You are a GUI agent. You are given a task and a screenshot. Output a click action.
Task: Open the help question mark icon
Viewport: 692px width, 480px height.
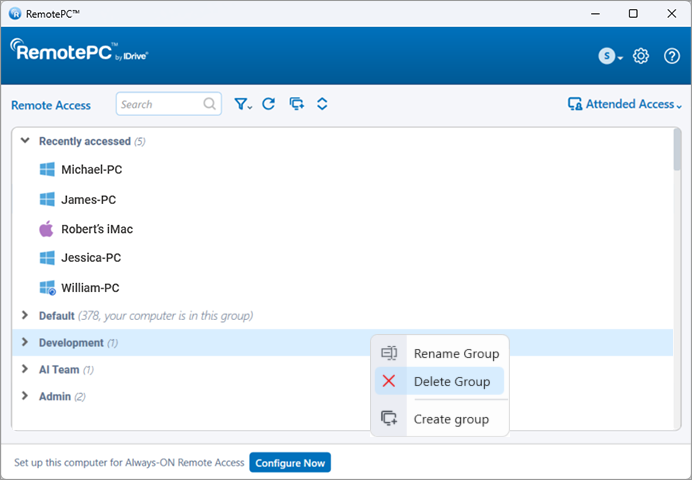pos(671,56)
